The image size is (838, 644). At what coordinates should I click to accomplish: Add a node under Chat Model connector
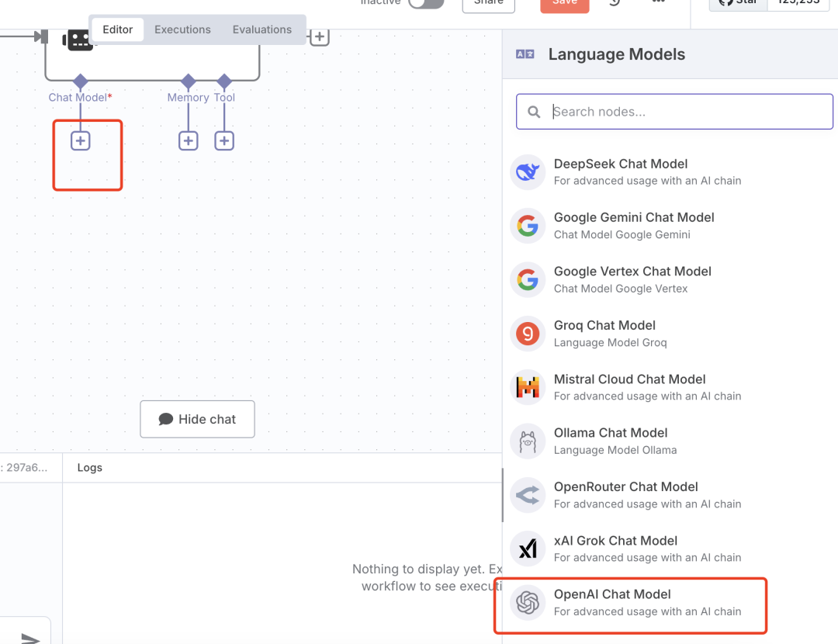click(x=81, y=140)
